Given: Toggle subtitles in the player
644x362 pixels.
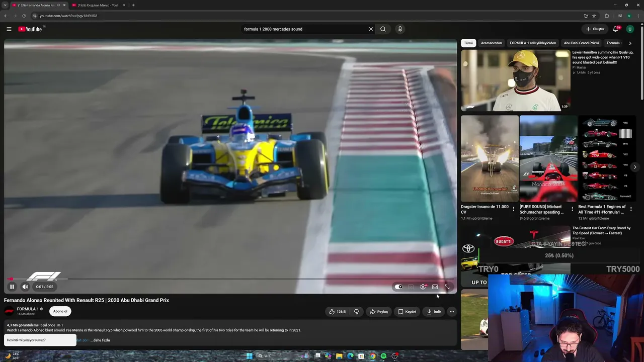Looking at the screenshot, I should click(x=411, y=287).
